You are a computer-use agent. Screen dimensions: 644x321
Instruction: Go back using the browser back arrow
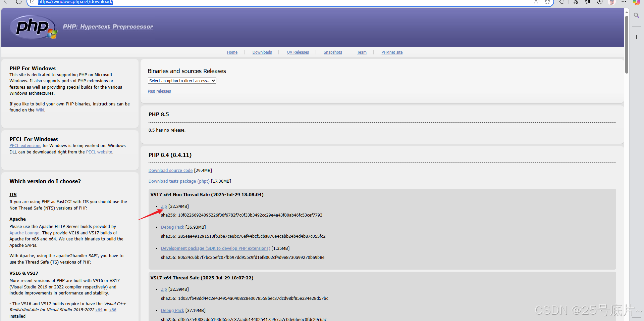[7, 2]
